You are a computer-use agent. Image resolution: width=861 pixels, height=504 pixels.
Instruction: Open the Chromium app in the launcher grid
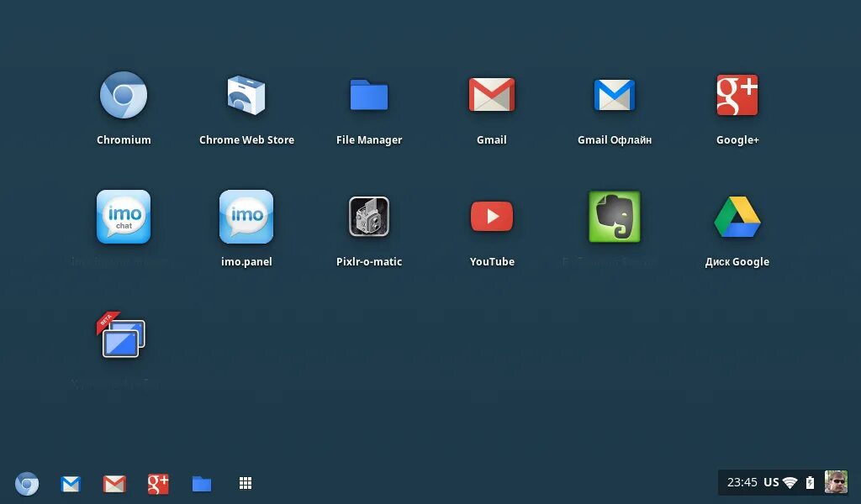click(x=124, y=95)
